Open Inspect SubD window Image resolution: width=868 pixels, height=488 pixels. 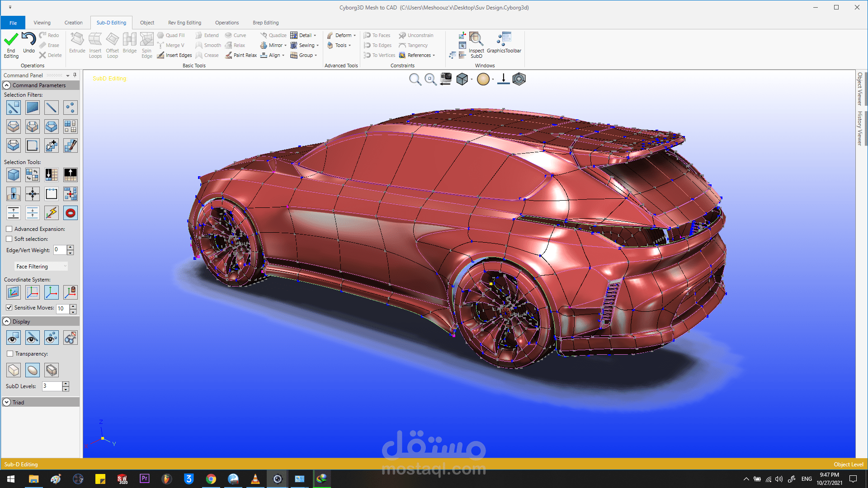[476, 40]
